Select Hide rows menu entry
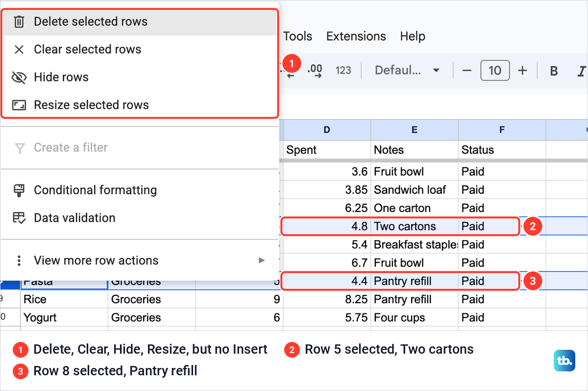The image size is (588, 391). pos(140,77)
